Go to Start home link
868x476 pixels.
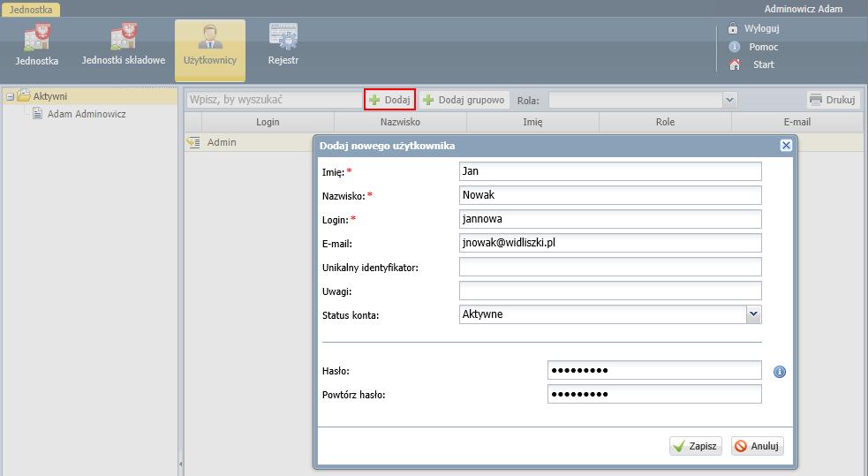pyautogui.click(x=764, y=64)
